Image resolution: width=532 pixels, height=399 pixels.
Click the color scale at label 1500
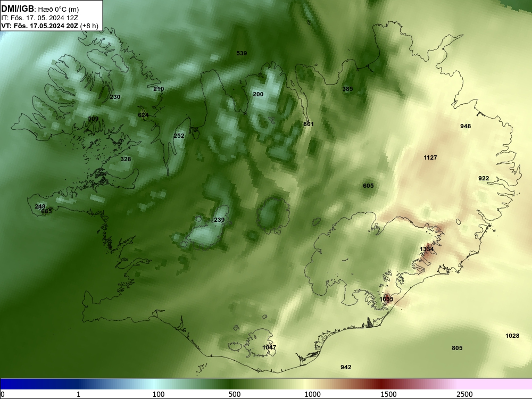coord(388,394)
